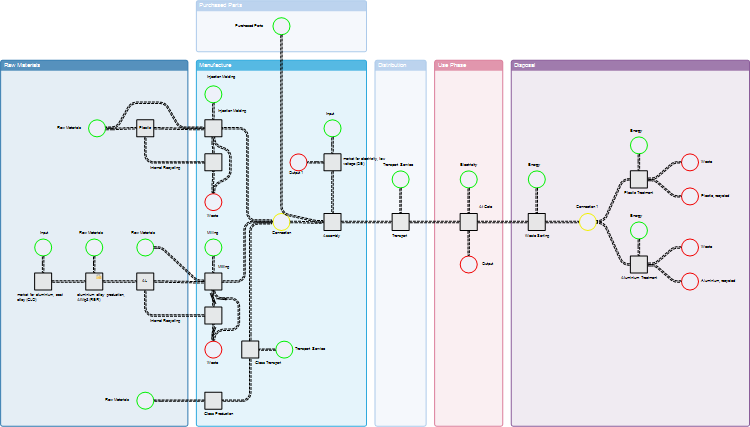Select the Plastic, recycled output circle
The height and width of the screenshot is (427, 750).
(690, 196)
